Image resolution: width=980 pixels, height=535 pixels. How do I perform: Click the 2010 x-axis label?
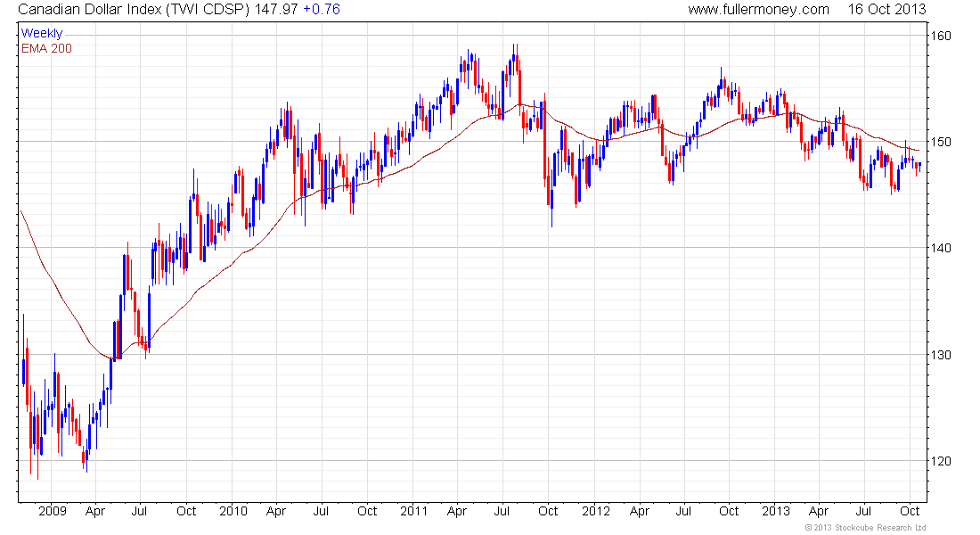233,511
